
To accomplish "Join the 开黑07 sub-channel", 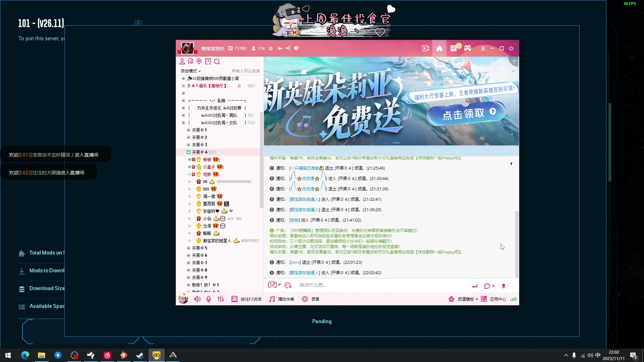I will pyautogui.click(x=200, y=263).
